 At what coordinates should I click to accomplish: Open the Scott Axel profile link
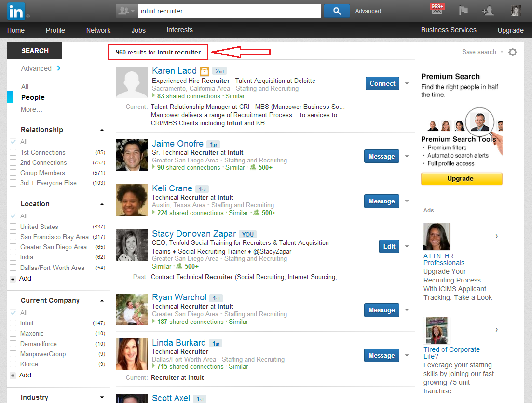click(x=171, y=398)
